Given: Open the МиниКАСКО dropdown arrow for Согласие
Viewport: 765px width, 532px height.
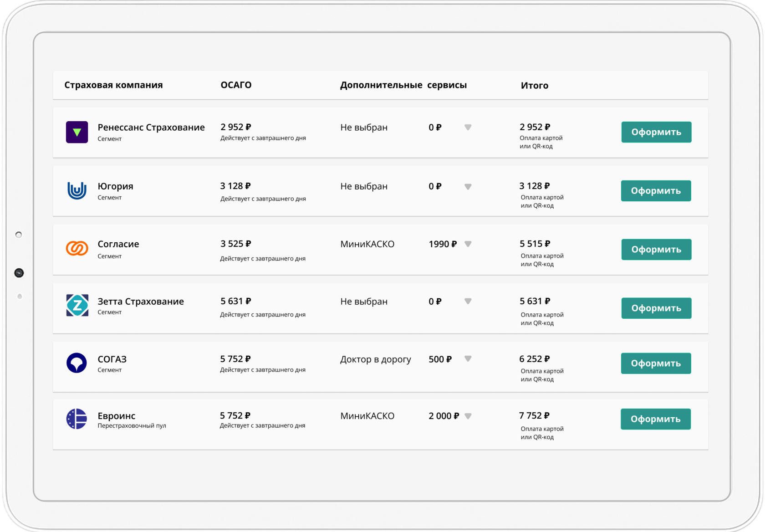Looking at the screenshot, I should point(468,244).
